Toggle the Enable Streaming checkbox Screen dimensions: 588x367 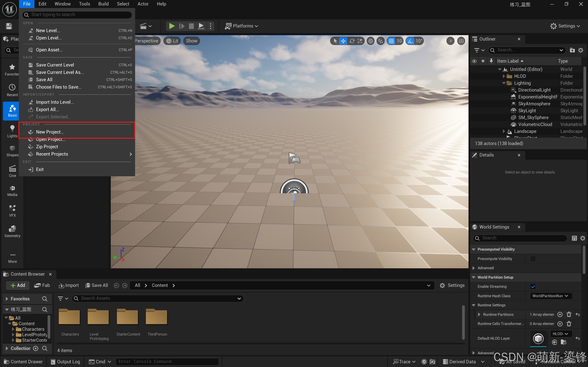[533, 287]
